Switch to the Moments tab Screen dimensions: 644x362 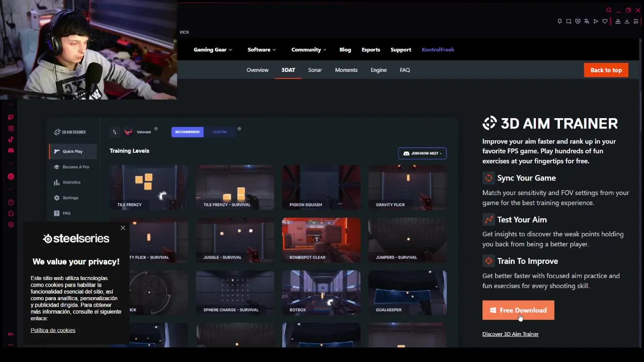coord(346,70)
